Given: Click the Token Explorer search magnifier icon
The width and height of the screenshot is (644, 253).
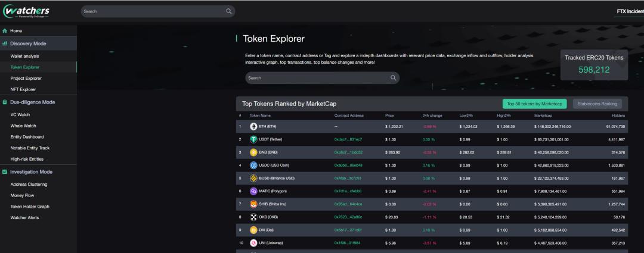Looking at the screenshot, I should (394, 78).
